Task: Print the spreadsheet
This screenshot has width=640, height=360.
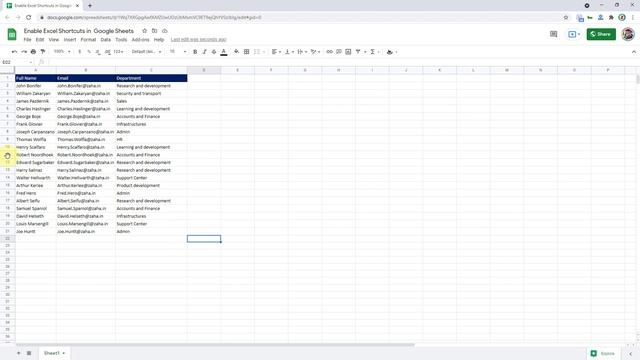Action: (x=33, y=52)
